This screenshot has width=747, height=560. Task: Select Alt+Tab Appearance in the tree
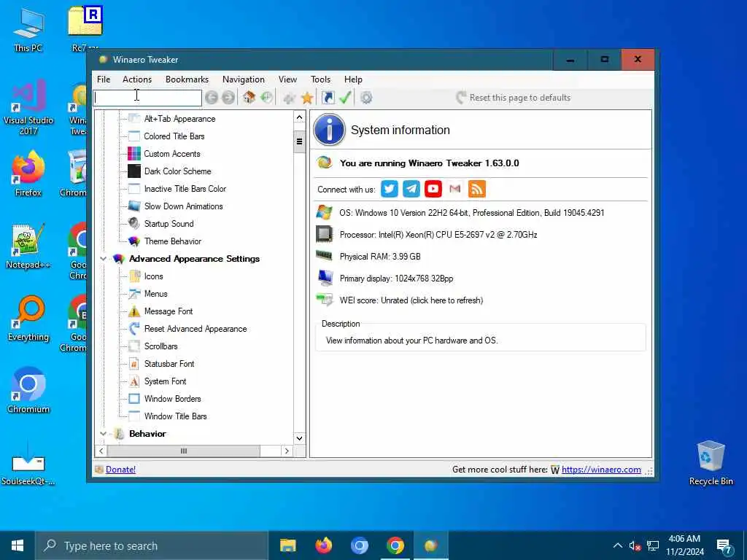coord(179,119)
